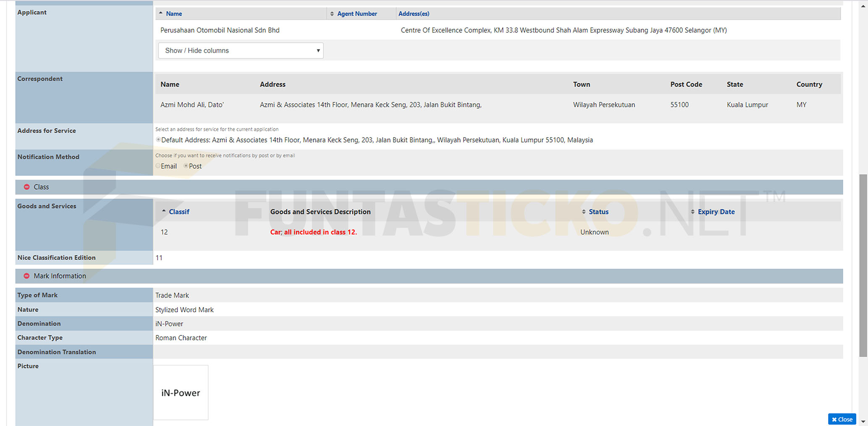
Task: Click the Notification Method label
Action: tap(48, 157)
